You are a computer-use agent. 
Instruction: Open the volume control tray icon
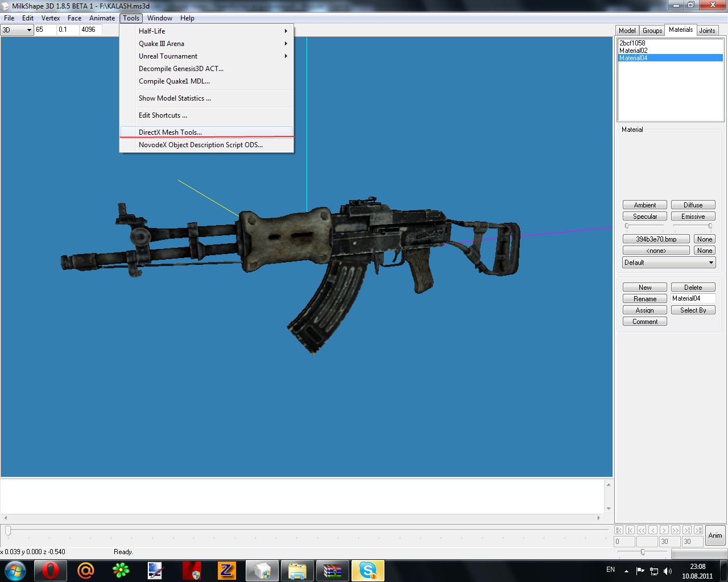[668, 571]
